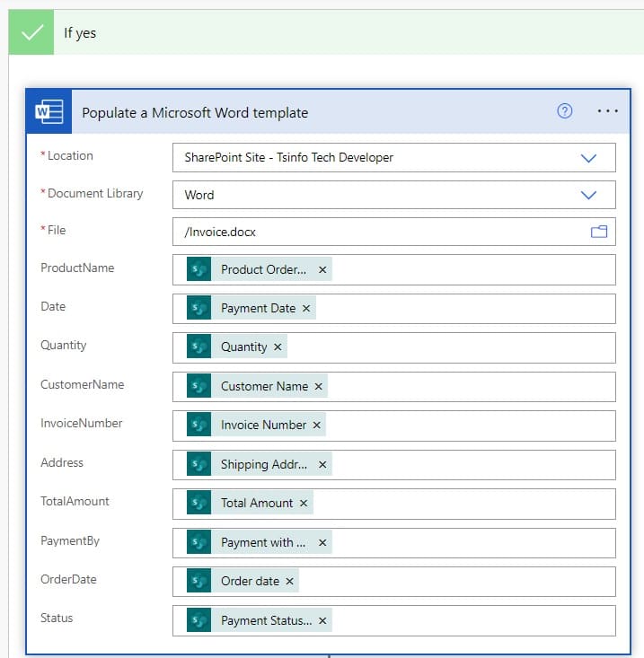Image resolution: width=644 pixels, height=658 pixels.
Task: Click inside the PaymentBy input field
Action: click(393, 542)
